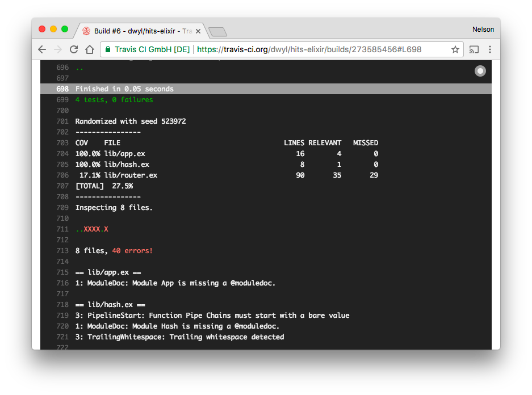Click the TrailingWhitespace warning line

pyautogui.click(x=180, y=337)
